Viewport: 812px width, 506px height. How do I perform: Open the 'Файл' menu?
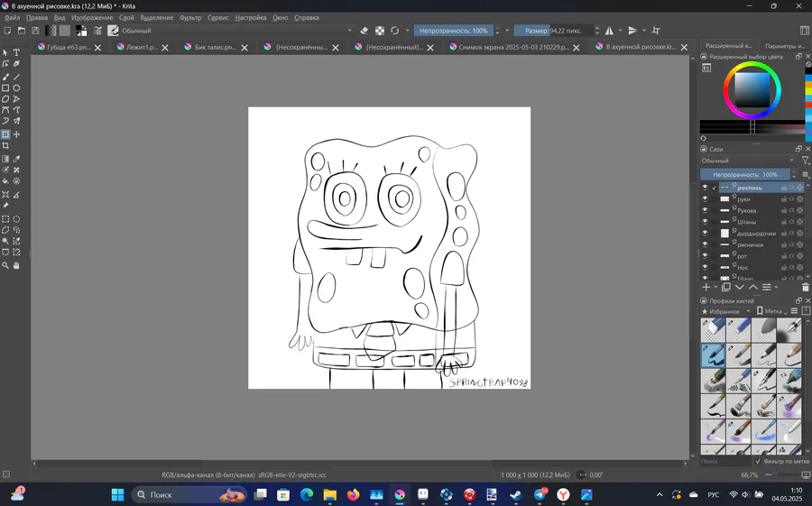(x=12, y=18)
